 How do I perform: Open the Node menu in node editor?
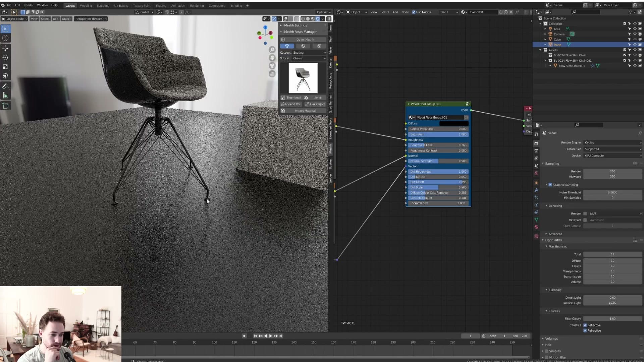[405, 12]
